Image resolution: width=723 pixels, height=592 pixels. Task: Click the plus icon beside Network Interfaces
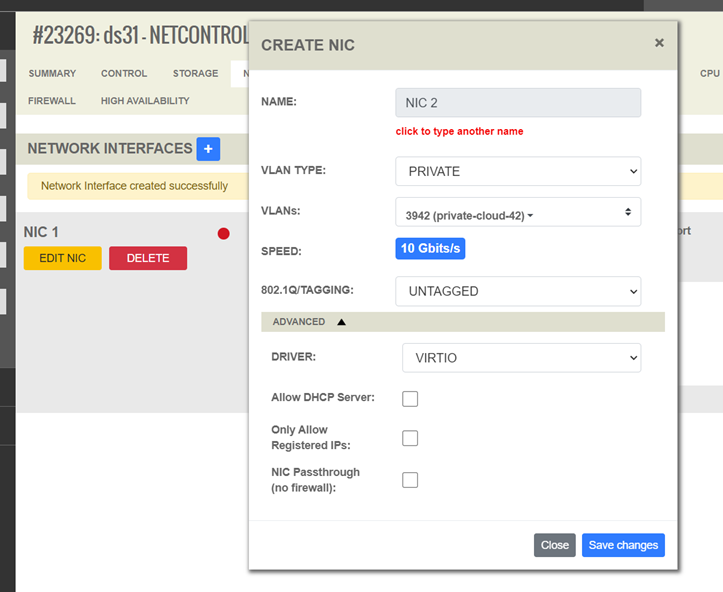point(208,149)
